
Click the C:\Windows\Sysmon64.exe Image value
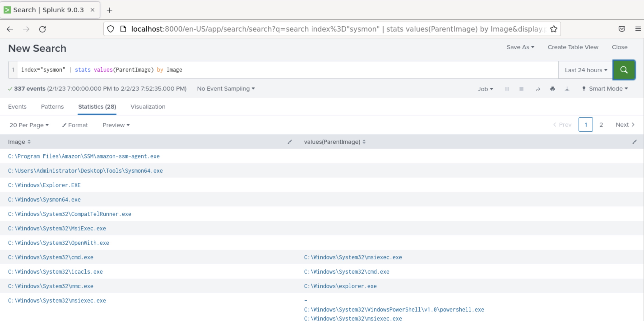[x=44, y=199]
